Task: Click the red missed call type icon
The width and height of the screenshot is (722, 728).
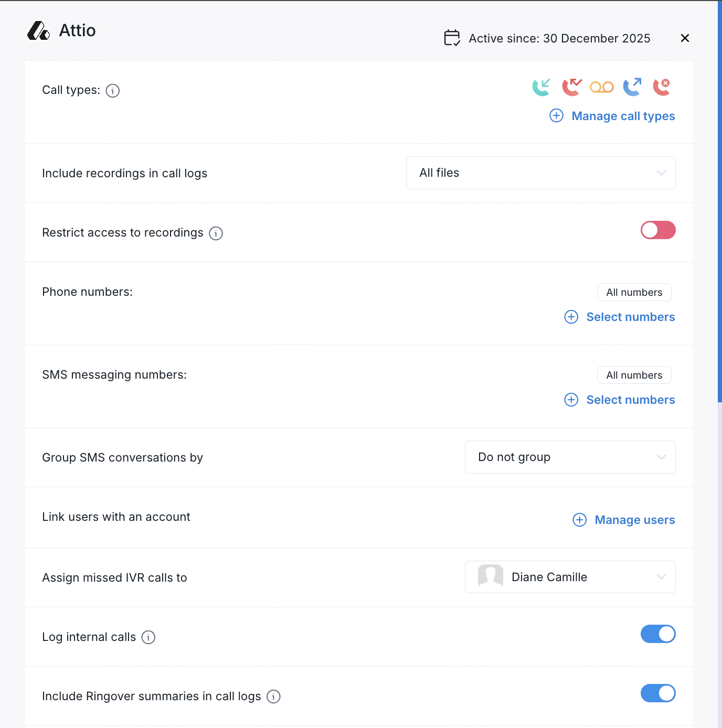Action: pyautogui.click(x=571, y=87)
